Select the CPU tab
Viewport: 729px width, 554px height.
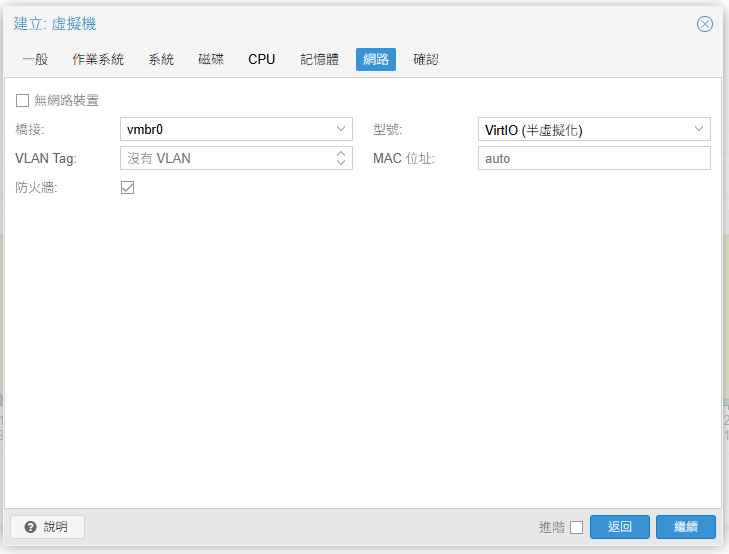[262, 59]
